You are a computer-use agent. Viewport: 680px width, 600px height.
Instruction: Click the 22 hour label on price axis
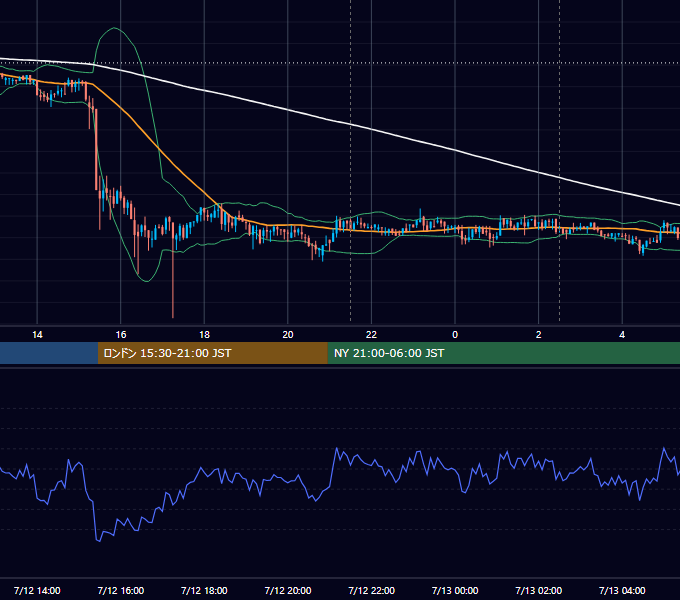point(371,335)
